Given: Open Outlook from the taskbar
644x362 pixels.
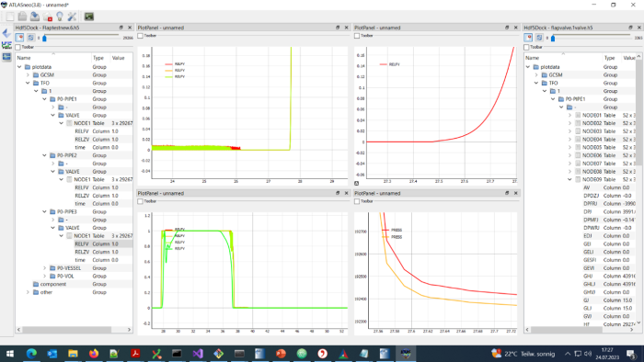Looking at the screenshot, I should pos(52,354).
